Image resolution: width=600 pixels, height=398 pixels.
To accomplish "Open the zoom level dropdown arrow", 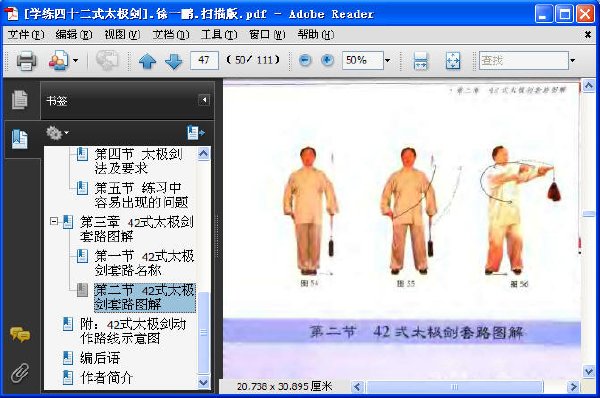I will point(387,60).
